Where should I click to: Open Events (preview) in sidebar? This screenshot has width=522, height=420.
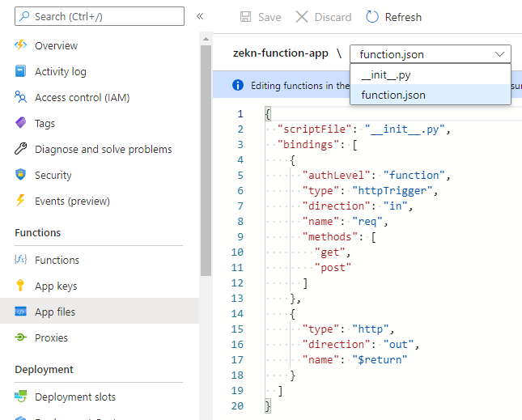tap(72, 201)
